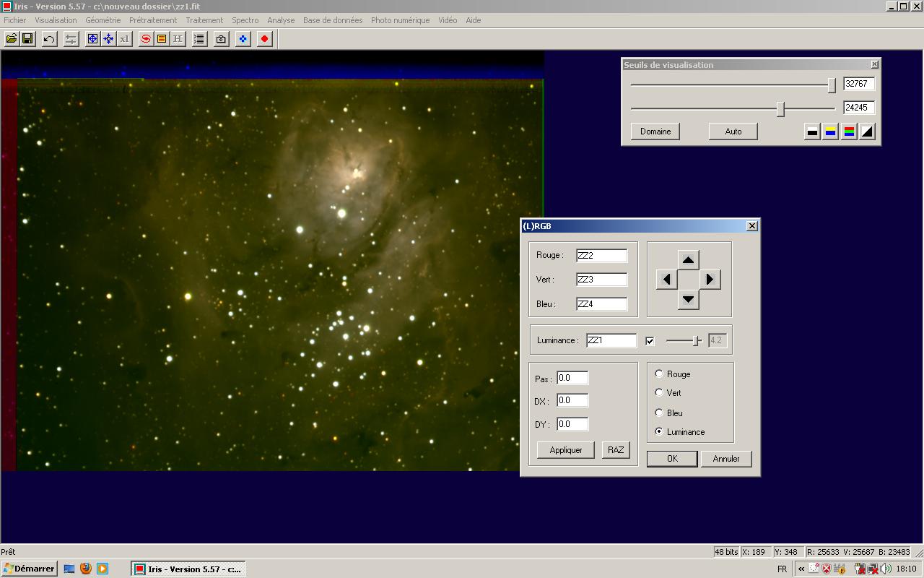
Task: Select the red-green-blue palette icon
Action: click(849, 131)
